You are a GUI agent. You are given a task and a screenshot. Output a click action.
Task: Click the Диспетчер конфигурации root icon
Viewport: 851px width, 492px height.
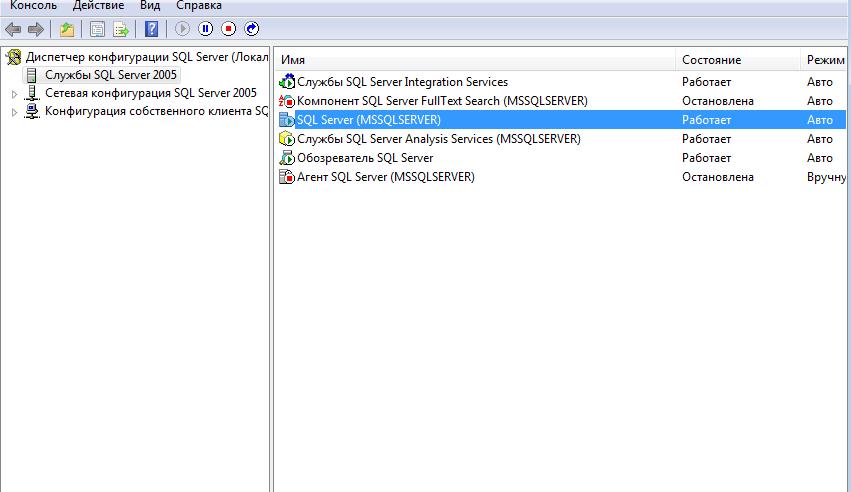click(x=14, y=57)
